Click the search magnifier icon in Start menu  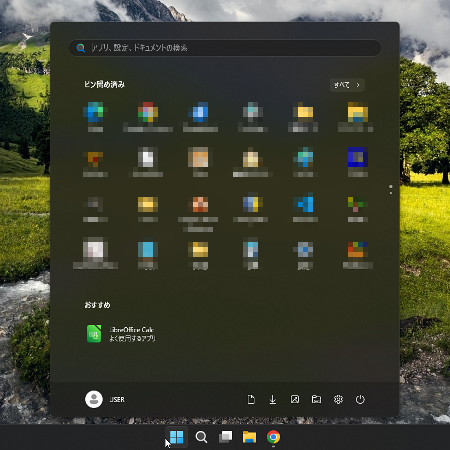[80, 48]
